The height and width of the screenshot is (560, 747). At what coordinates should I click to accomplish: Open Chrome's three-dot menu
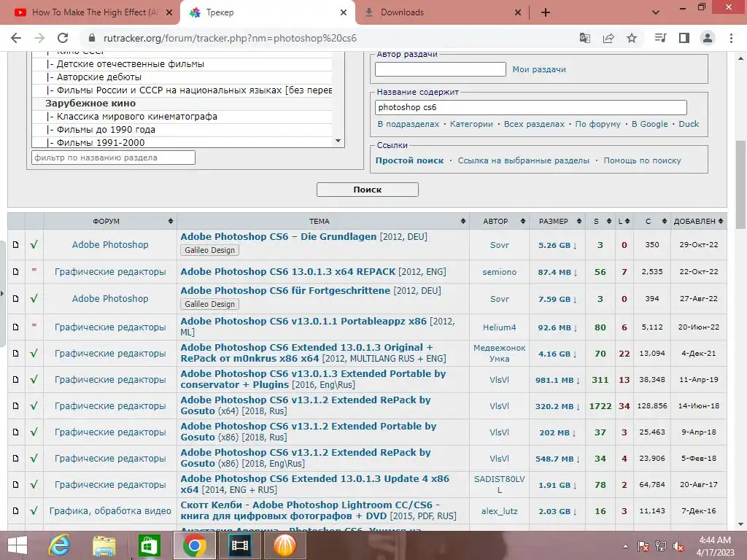pyautogui.click(x=731, y=38)
